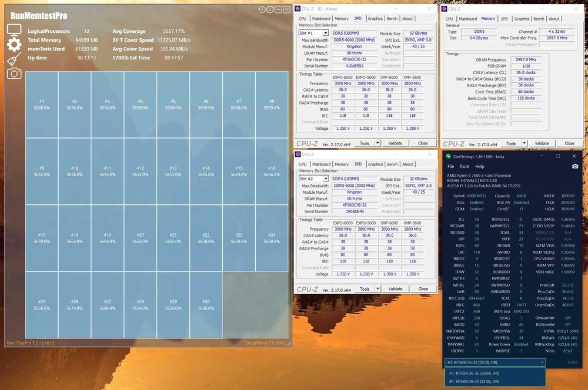Open the monitor icon in RunMemtestPro

[14, 30]
